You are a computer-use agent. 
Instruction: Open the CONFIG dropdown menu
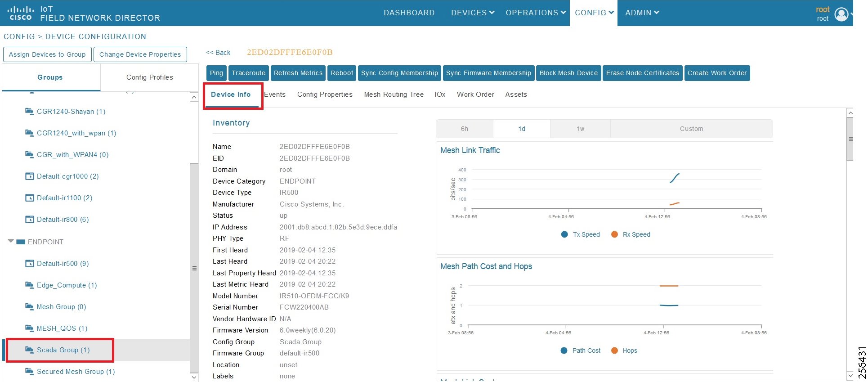point(594,13)
